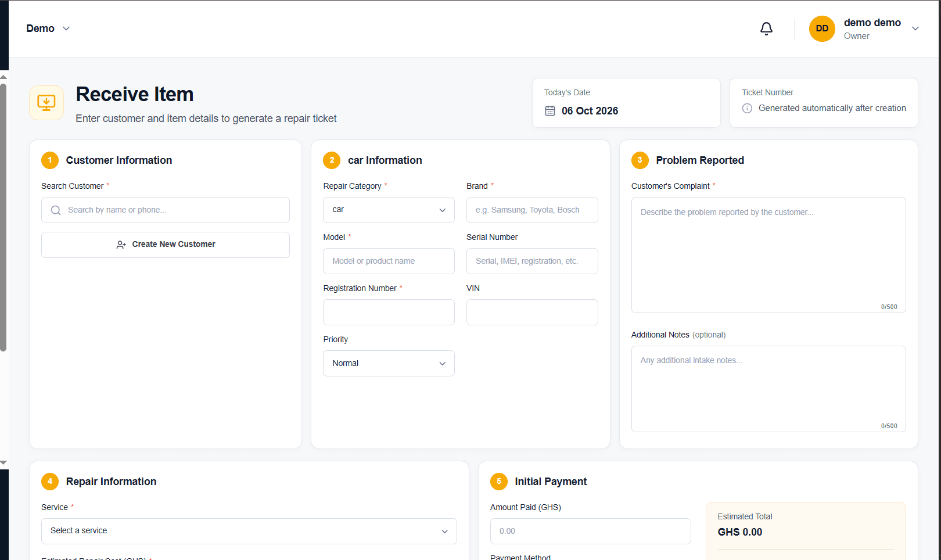Click the Customer Information heading
The image size is (941, 560).
(x=119, y=160)
